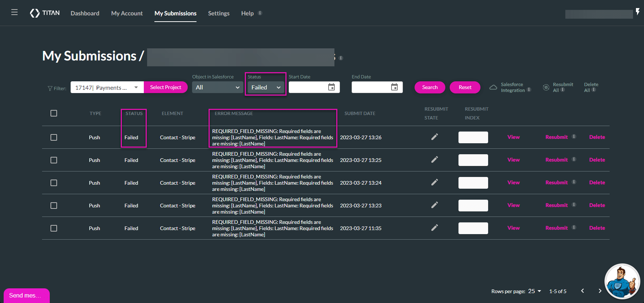Click View link for 13:25 submission

pos(513,160)
